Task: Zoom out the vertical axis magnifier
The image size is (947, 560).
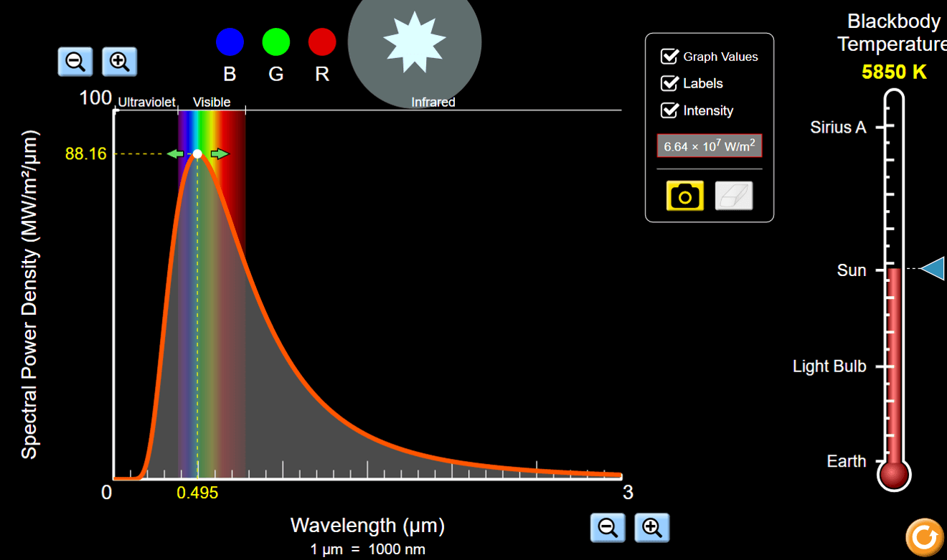Action: coord(75,62)
